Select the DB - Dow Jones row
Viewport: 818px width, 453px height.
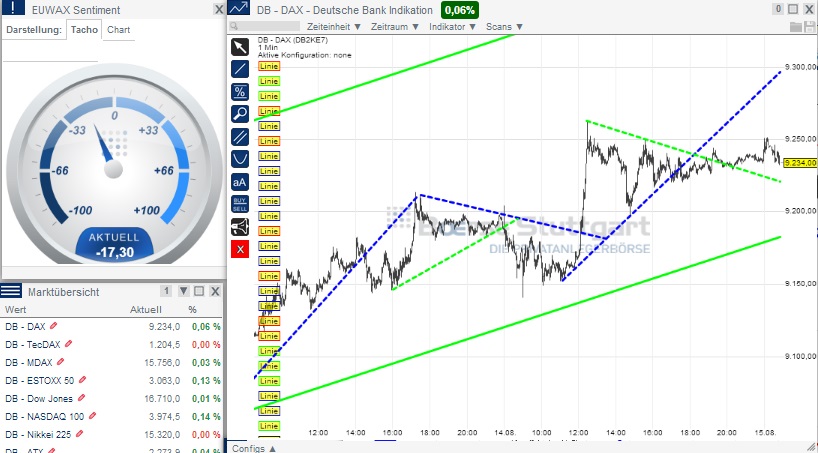coord(112,398)
